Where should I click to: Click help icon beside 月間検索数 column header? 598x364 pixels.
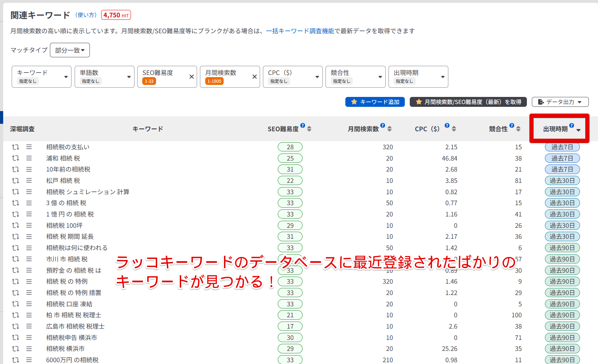tap(383, 126)
